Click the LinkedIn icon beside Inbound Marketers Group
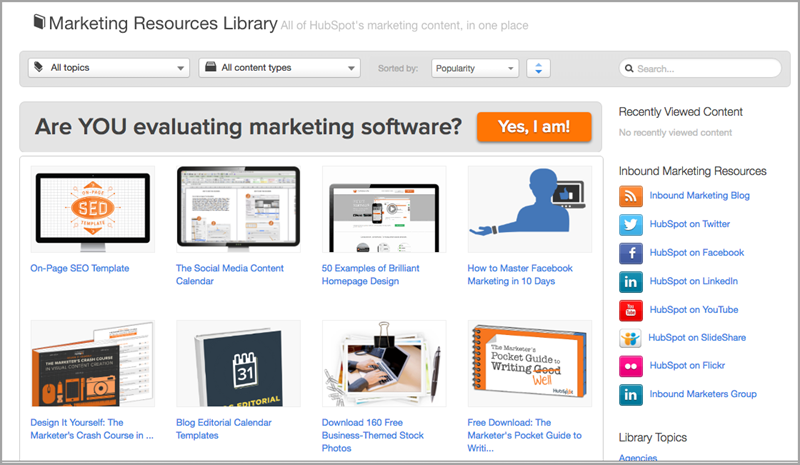800x465 pixels. (631, 395)
